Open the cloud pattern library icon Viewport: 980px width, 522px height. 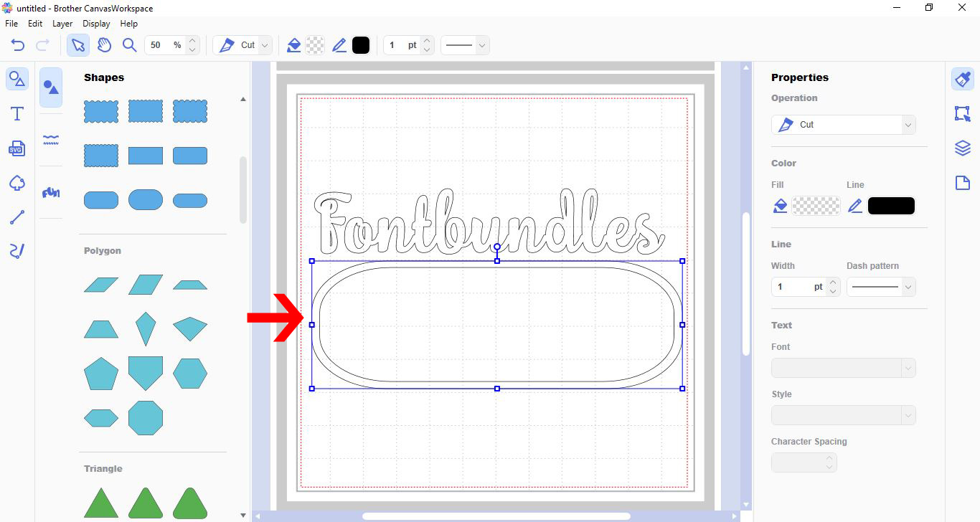17,183
